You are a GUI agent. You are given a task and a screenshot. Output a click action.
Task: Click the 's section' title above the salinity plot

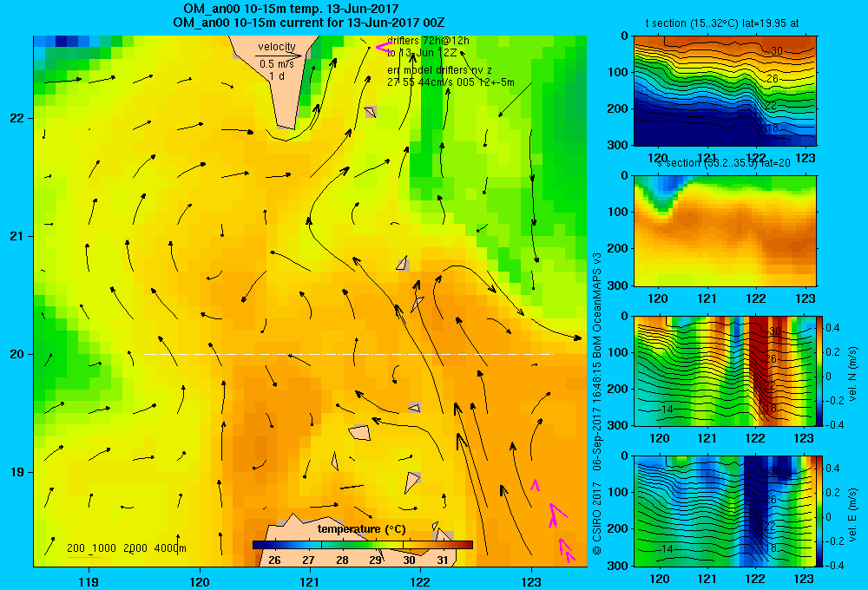tap(724, 163)
